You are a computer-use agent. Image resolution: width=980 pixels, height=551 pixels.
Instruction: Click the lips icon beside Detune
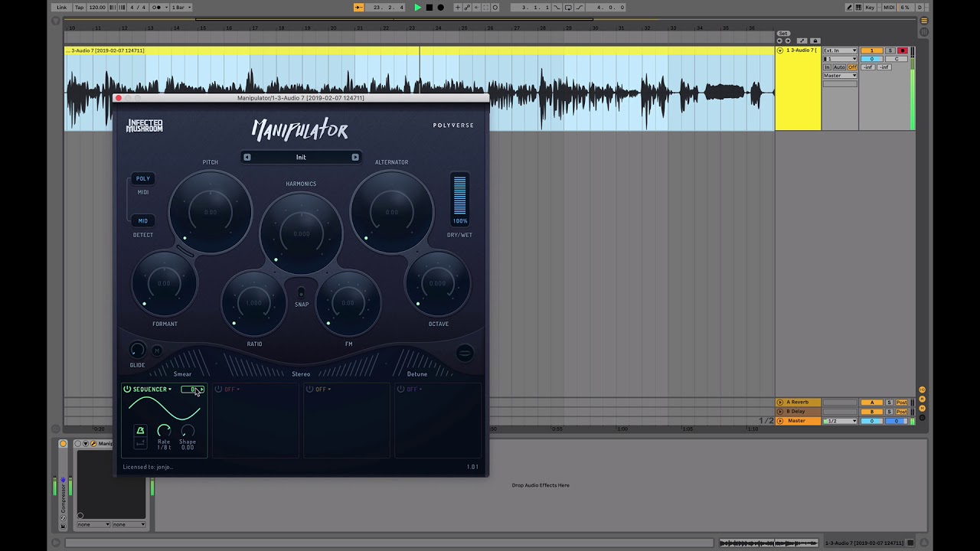point(465,353)
